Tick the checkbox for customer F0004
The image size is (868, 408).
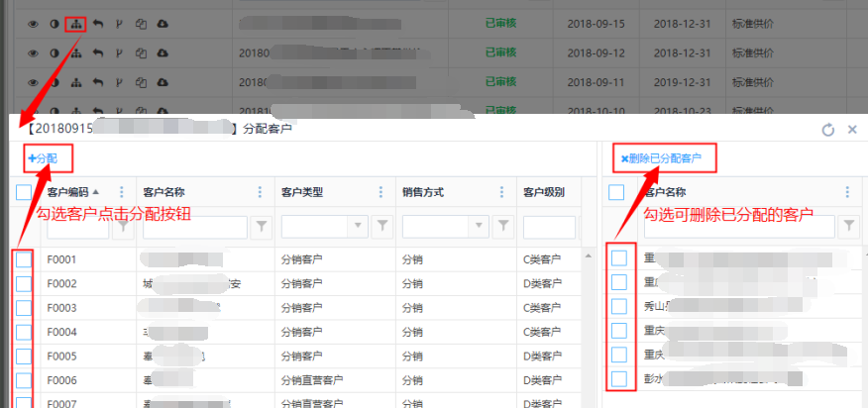click(x=25, y=332)
